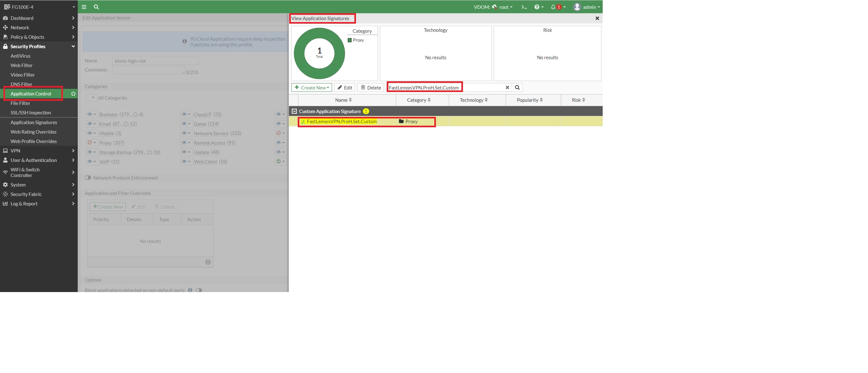Screen dimensions: 868x373
Task: Open the Create New dropdown in signatures panel
Action: pos(312,87)
